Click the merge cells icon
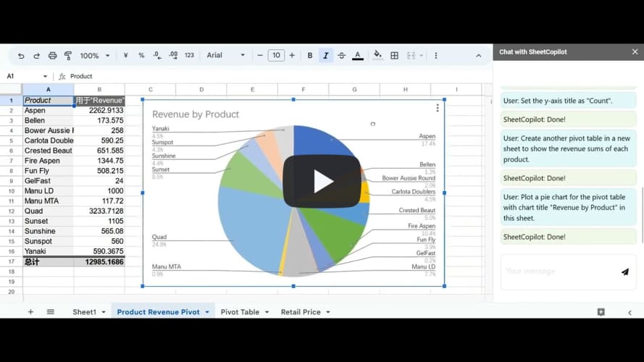 click(x=411, y=56)
